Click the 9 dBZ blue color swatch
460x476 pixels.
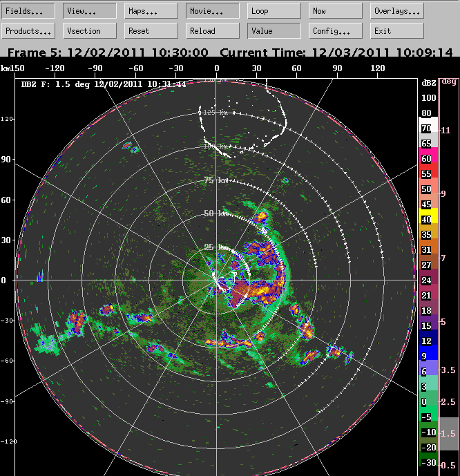(428, 352)
